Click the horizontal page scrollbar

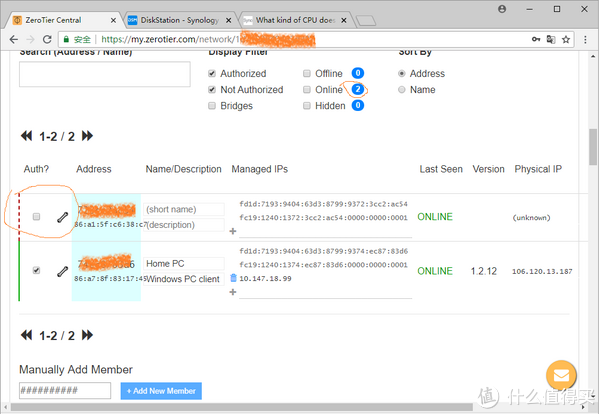242,407
